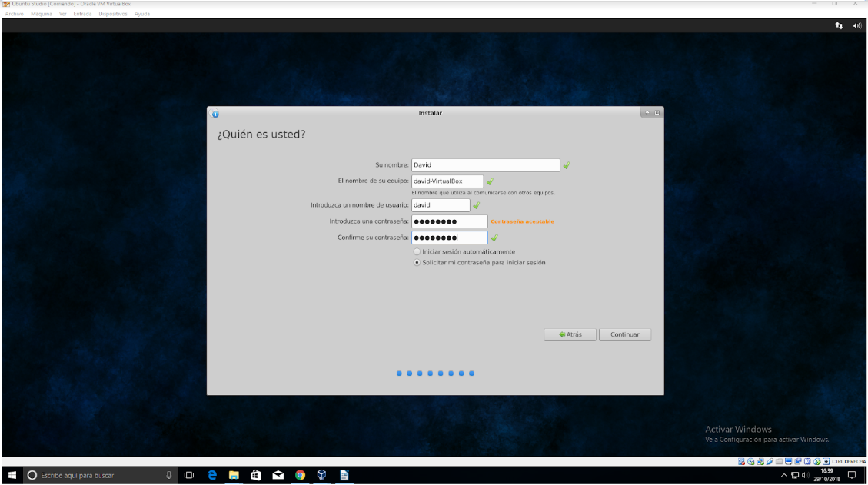Click the VirtualBox icon in the taskbar
The height and width of the screenshot is (485, 868).
click(322, 475)
